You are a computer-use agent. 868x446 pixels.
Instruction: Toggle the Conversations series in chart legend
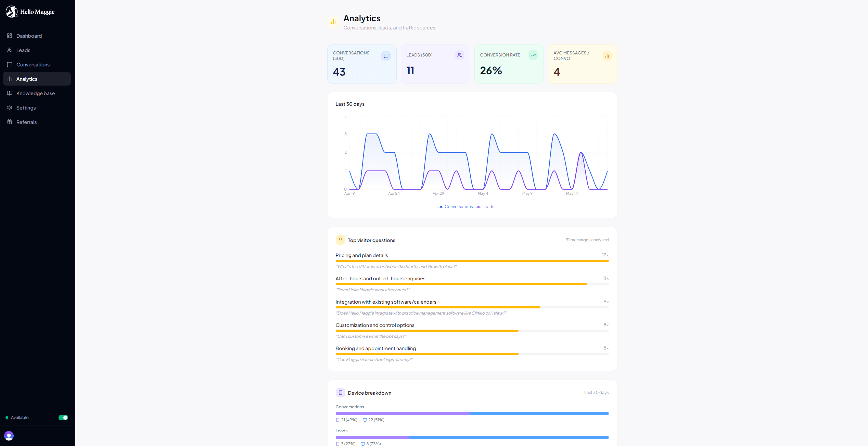point(456,207)
